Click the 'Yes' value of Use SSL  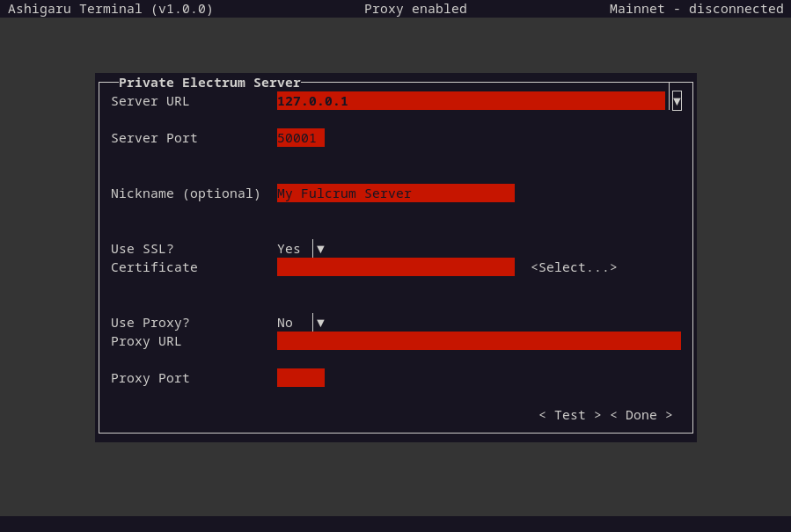point(289,249)
